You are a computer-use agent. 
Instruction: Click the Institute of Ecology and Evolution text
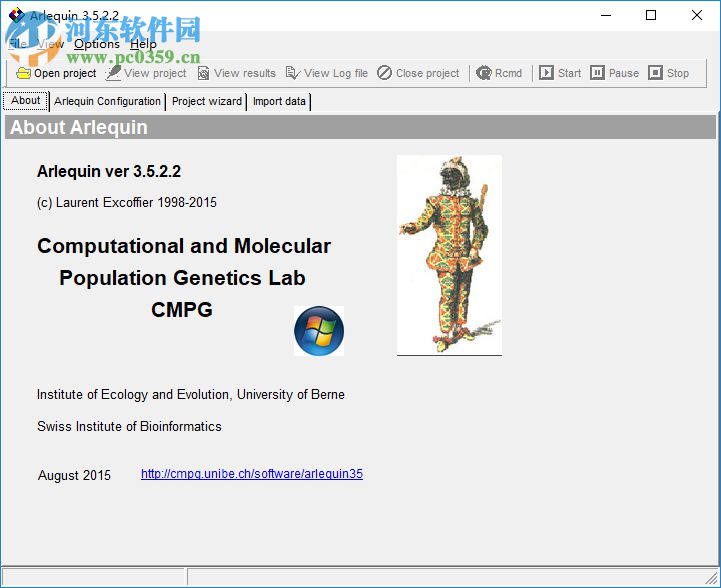pos(190,394)
